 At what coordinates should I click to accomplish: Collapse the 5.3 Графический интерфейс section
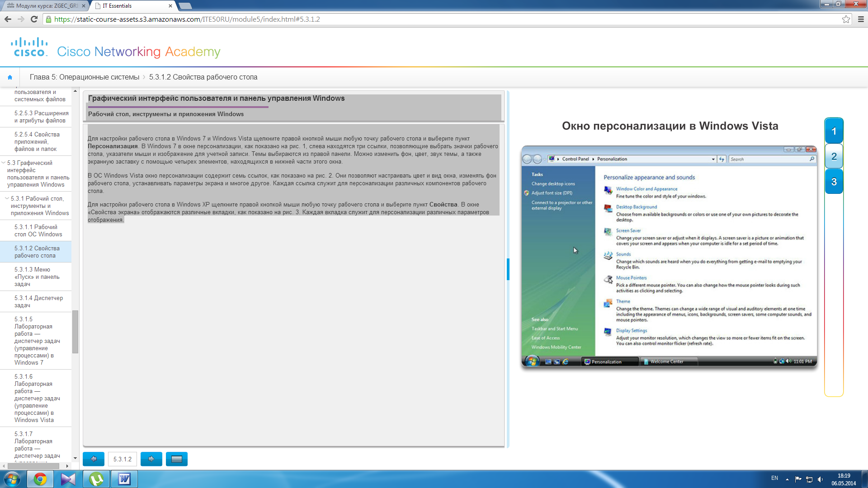coord(4,163)
